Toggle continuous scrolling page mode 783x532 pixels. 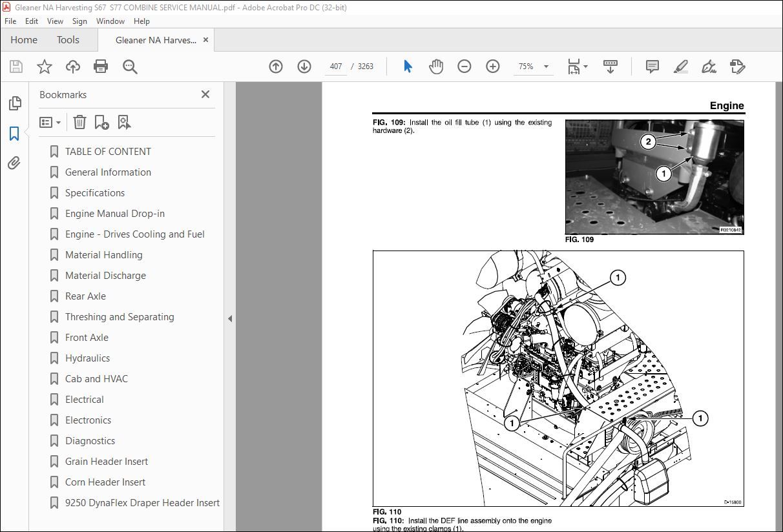[x=609, y=66]
